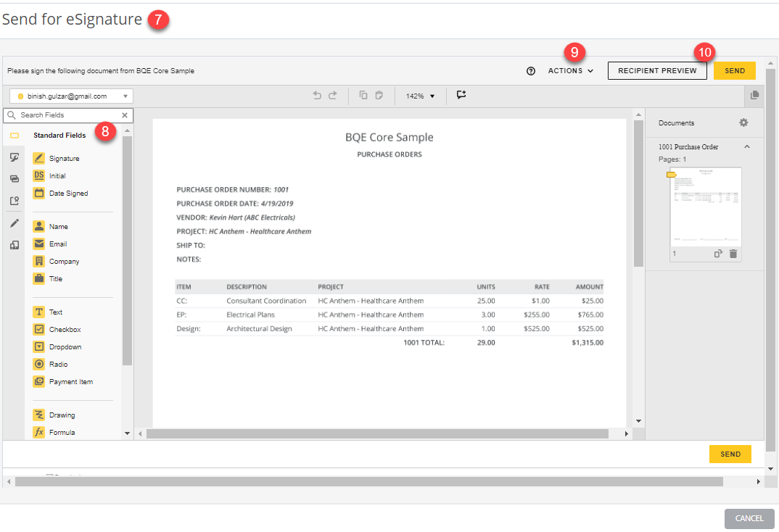Click the bottom SEND button
779x532 pixels.
click(730, 454)
